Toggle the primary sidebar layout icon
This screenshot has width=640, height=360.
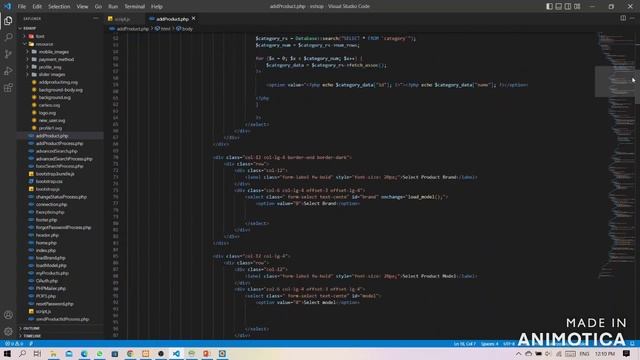pyautogui.click(x=549, y=7)
